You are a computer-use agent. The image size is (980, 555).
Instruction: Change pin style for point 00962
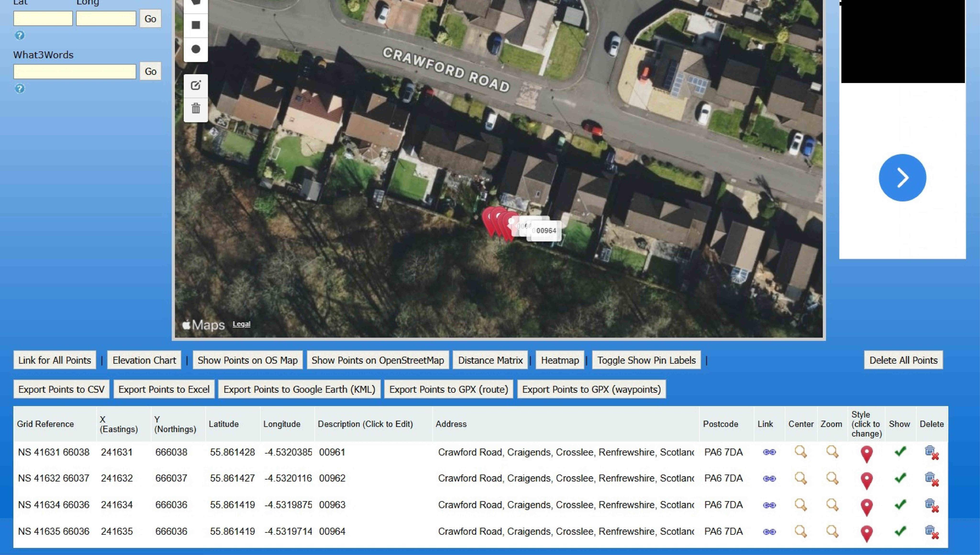[866, 480]
